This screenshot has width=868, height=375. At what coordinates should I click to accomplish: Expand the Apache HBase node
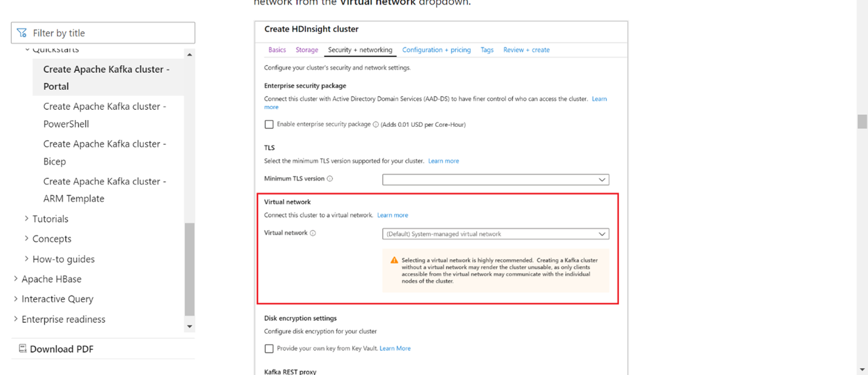pos(16,279)
